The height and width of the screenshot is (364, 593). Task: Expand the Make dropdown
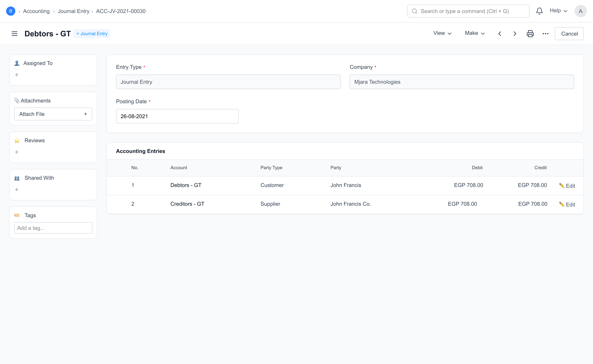(x=474, y=33)
